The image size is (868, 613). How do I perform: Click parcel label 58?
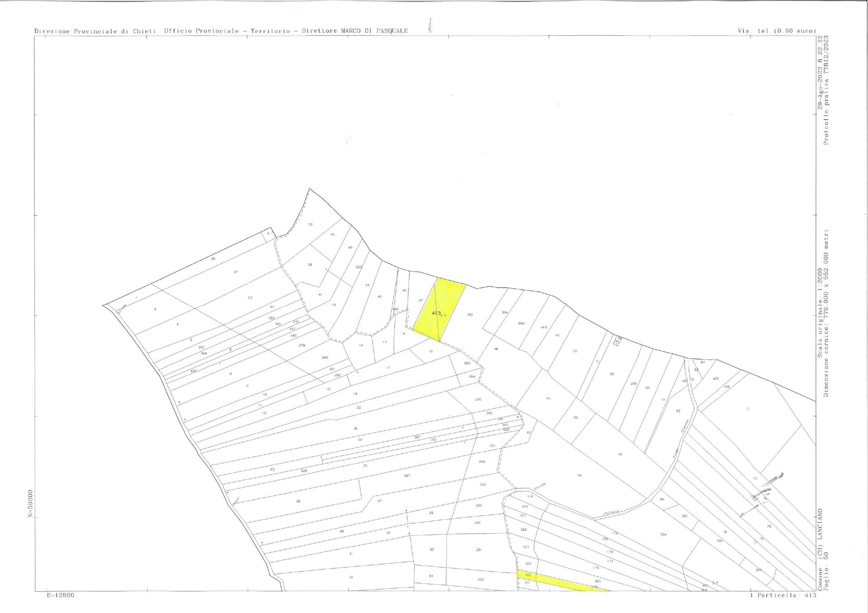(x=579, y=475)
